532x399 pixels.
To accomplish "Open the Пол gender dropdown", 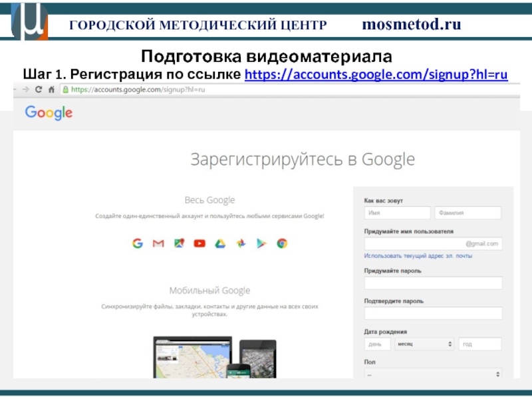I will [x=434, y=374].
